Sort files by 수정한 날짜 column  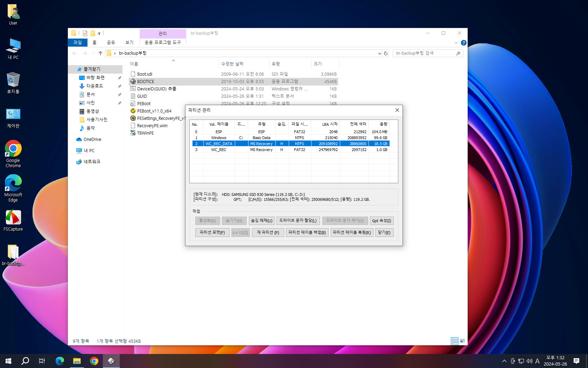232,64
